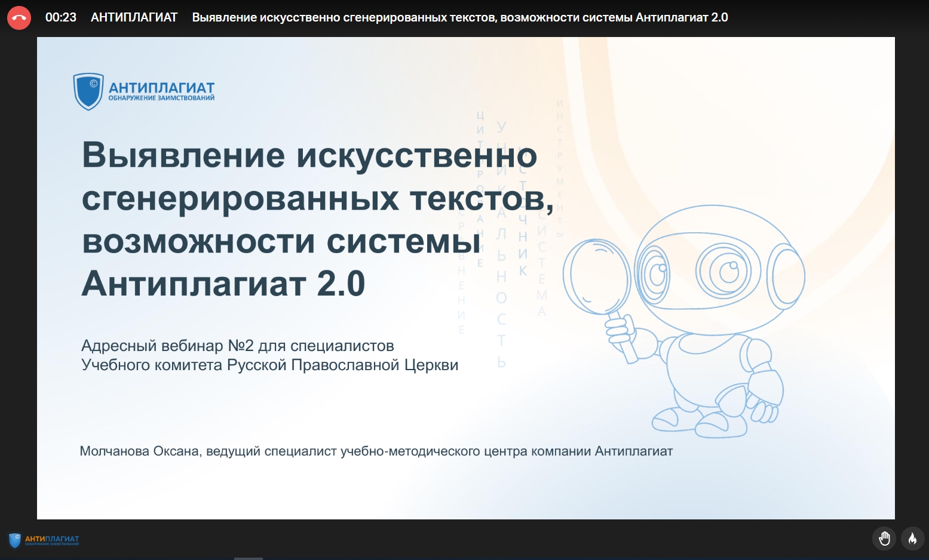Click the Антиплагиат logo in bottom-left corner
This screenshot has width=929, height=560.
click(44, 540)
